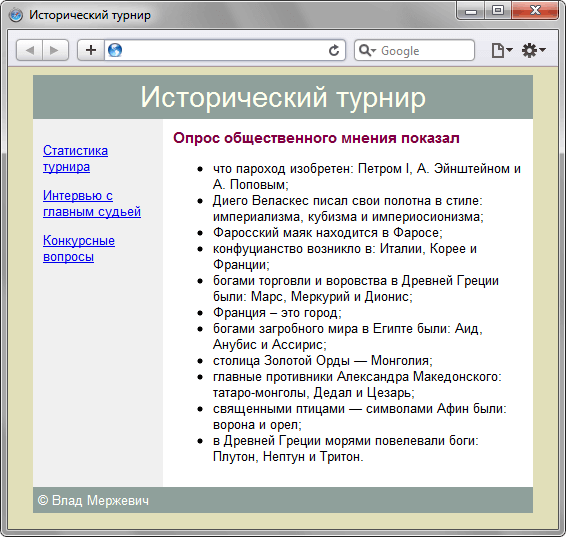The width and height of the screenshot is (566, 537).
Task: Click heading Опрос общественного мнения показал
Action: 316,138
